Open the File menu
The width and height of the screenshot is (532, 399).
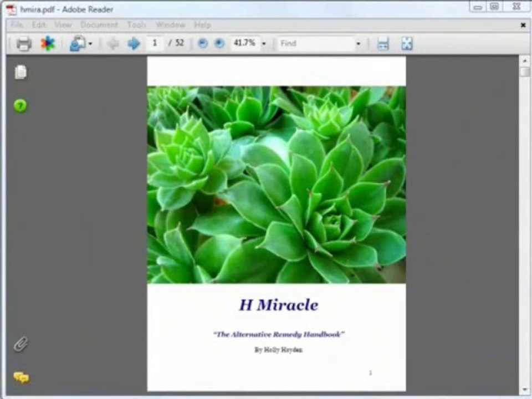pyautogui.click(x=17, y=25)
